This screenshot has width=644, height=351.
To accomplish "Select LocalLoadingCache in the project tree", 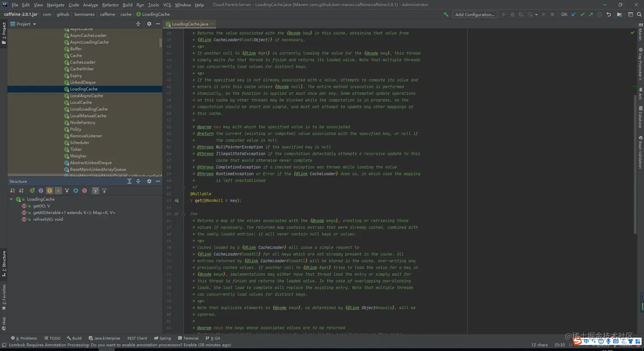I will point(89,109).
